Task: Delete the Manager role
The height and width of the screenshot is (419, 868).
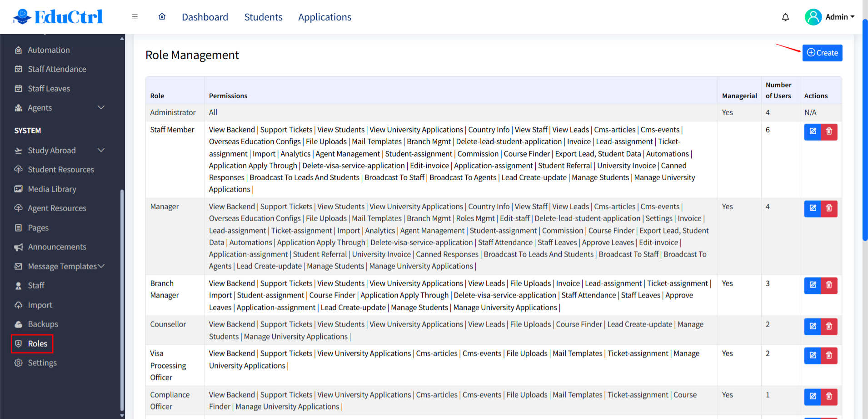Action: pyautogui.click(x=829, y=208)
